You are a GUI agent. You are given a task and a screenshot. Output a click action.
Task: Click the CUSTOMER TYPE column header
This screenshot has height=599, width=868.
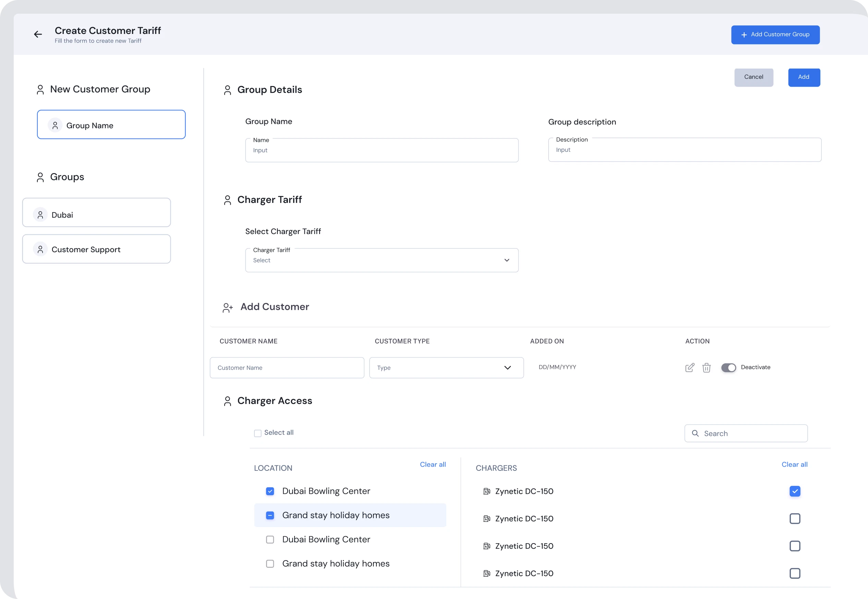tap(402, 341)
